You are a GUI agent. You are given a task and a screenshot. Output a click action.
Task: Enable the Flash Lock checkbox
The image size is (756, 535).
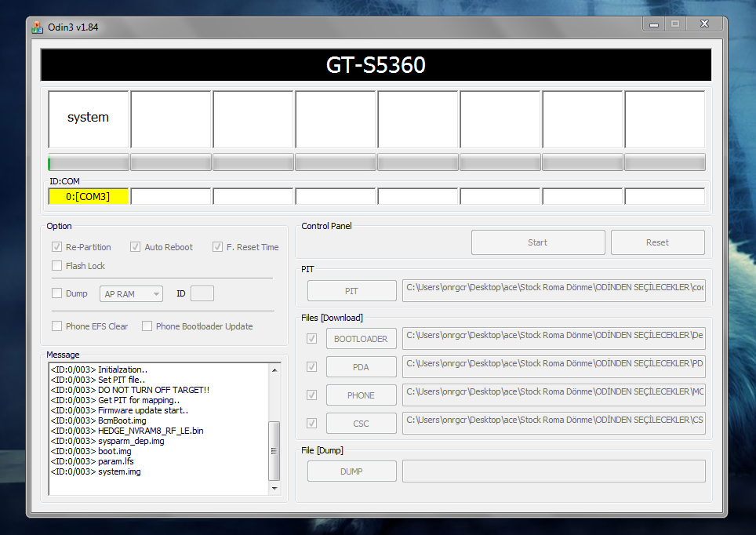coord(57,266)
